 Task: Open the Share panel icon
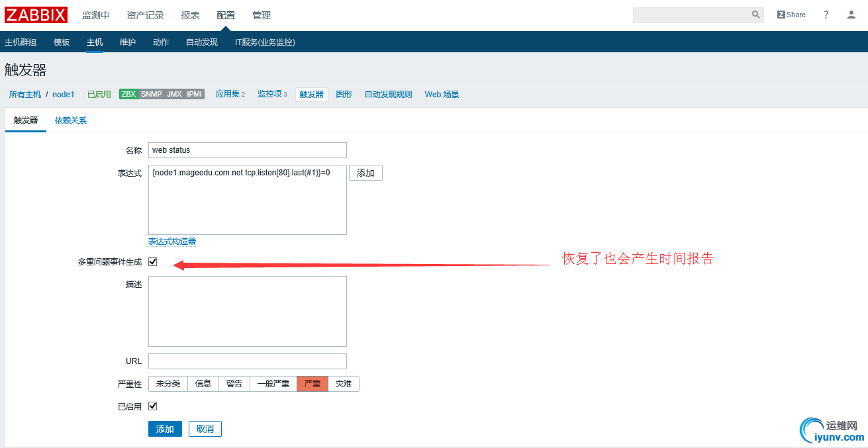(x=791, y=14)
